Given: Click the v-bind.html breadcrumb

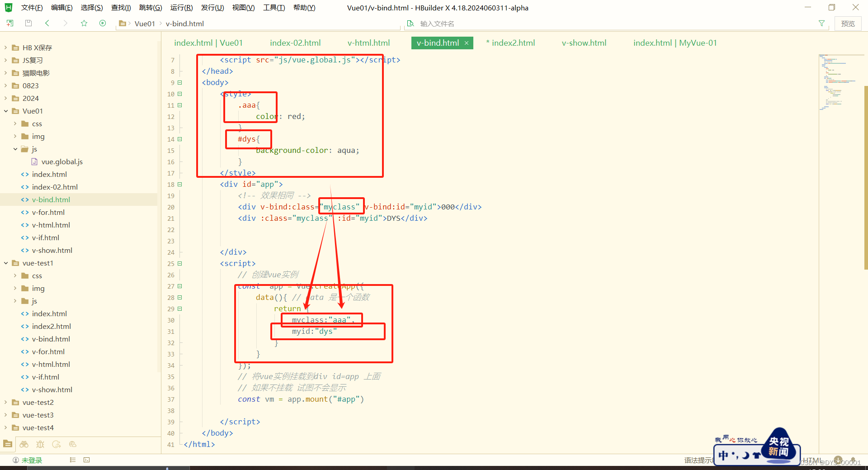Looking at the screenshot, I should (x=184, y=24).
